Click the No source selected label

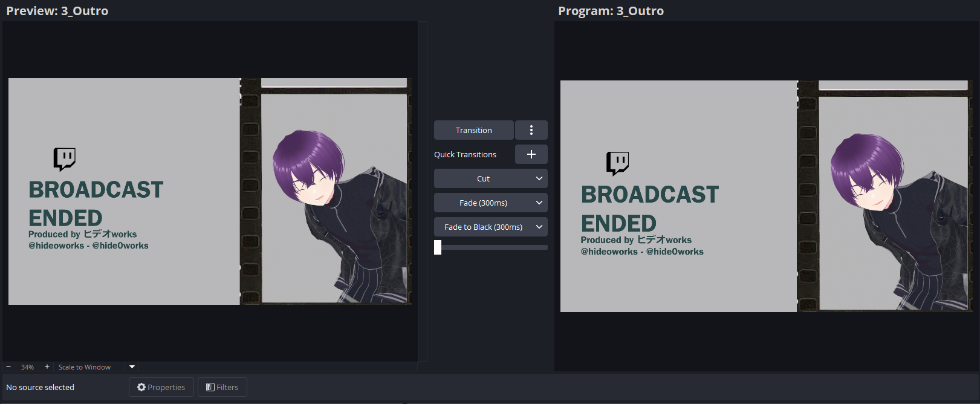(x=40, y=387)
